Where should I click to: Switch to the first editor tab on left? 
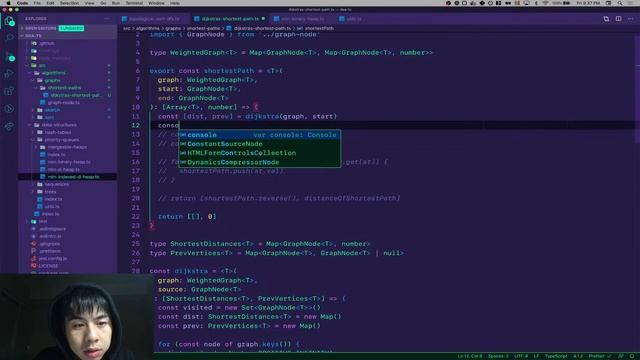coord(154,19)
